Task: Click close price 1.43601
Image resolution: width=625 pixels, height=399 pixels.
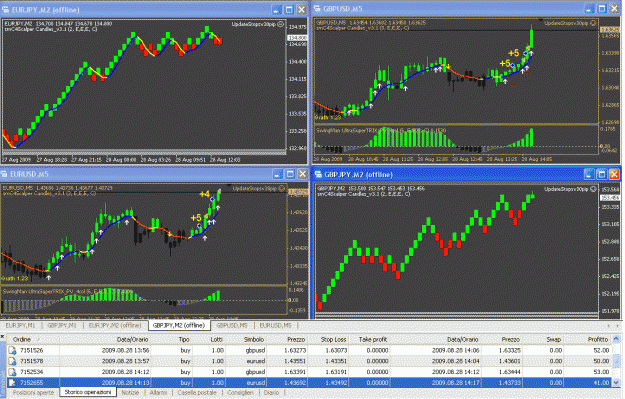Action: [509, 362]
